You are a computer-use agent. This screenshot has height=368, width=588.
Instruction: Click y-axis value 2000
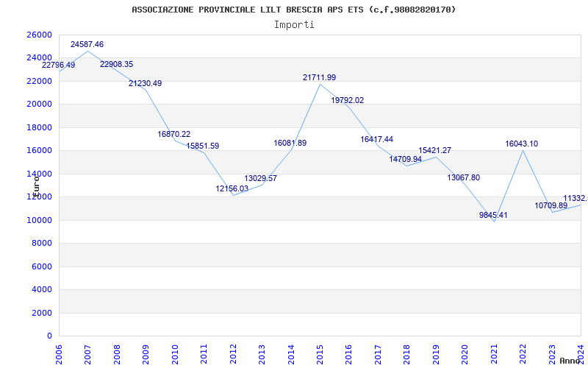pos(41,313)
